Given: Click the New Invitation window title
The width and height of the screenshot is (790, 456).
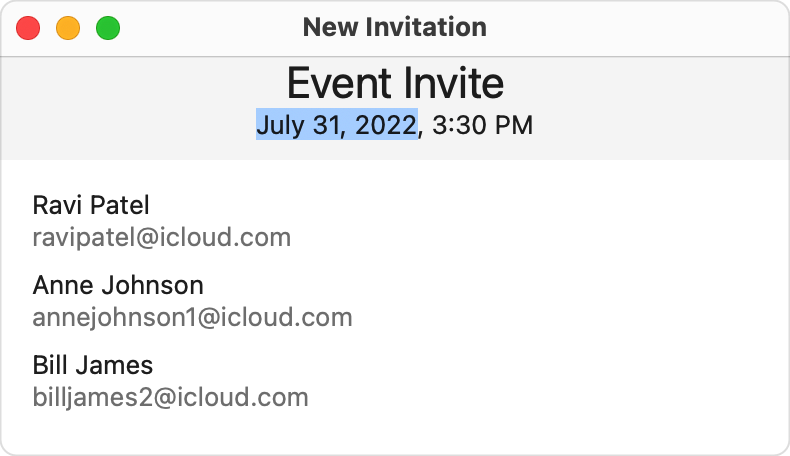Looking at the screenshot, I should 394,28.
